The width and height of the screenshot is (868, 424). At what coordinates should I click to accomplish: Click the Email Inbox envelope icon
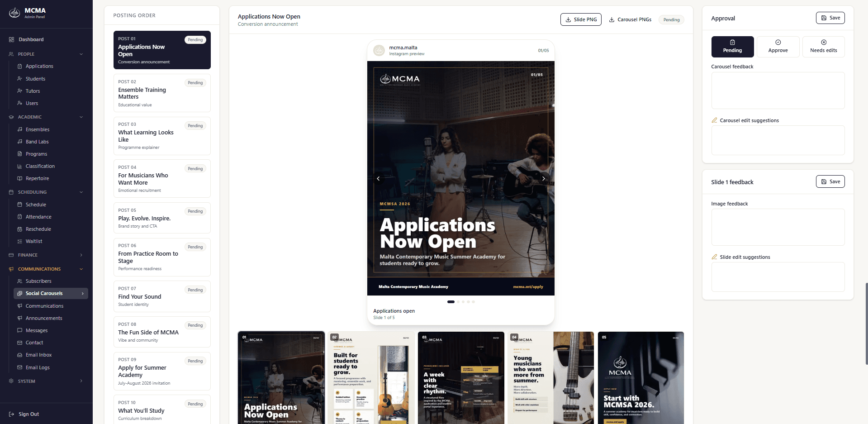(19, 355)
